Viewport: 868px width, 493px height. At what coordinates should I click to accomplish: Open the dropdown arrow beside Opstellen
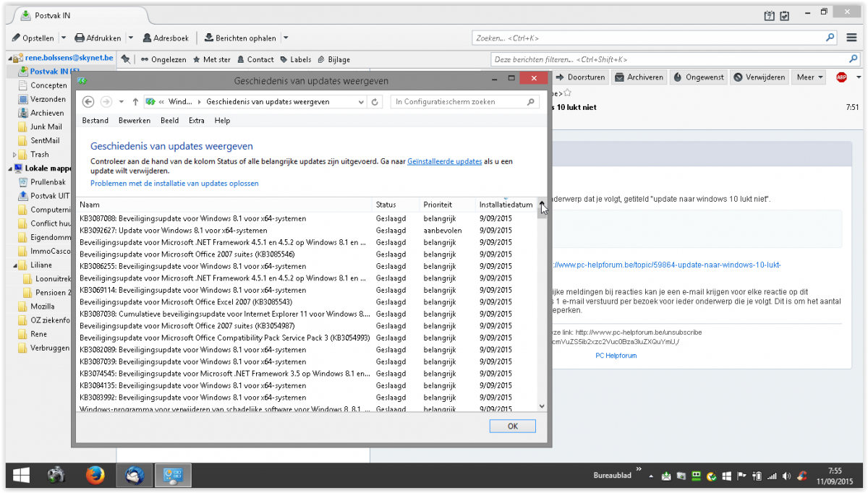(63, 38)
